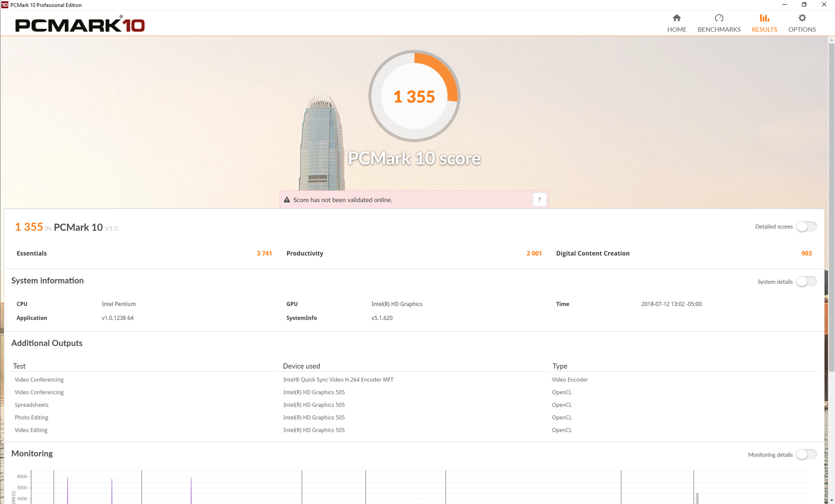The image size is (835, 504).
Task: Click the Type column header
Action: pos(560,366)
